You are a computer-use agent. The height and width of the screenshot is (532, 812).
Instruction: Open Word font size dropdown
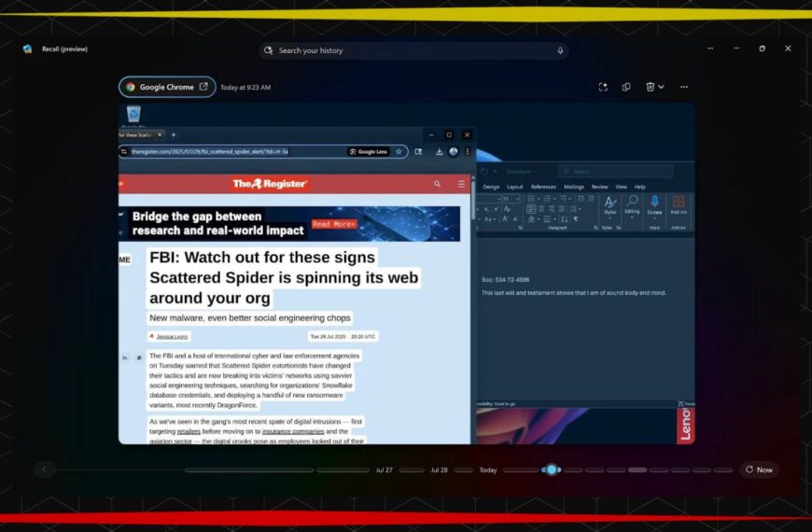517,199
